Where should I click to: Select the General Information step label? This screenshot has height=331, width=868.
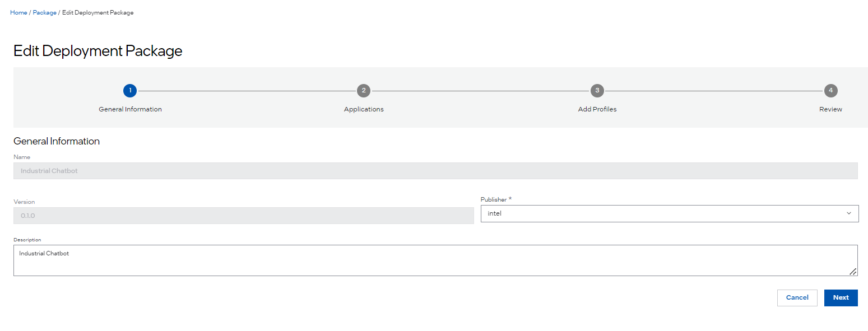point(130,109)
